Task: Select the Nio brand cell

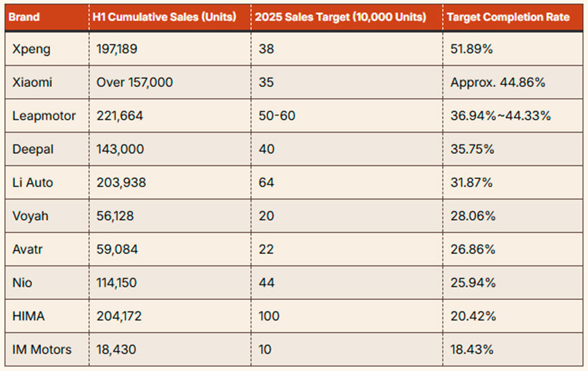Action: point(22,283)
